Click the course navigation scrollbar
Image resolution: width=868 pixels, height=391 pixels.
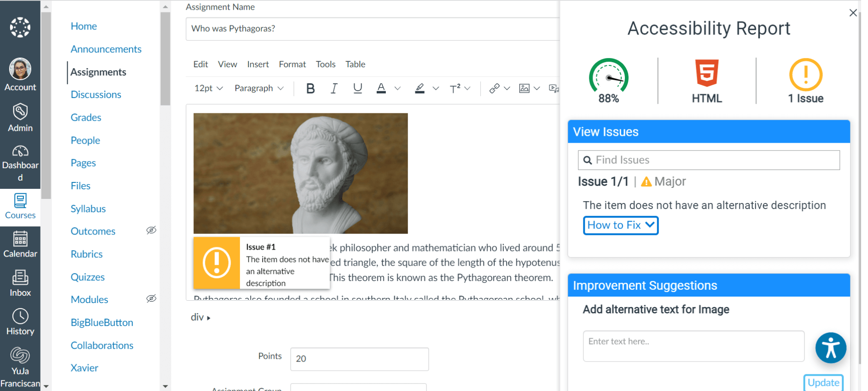click(x=165, y=58)
